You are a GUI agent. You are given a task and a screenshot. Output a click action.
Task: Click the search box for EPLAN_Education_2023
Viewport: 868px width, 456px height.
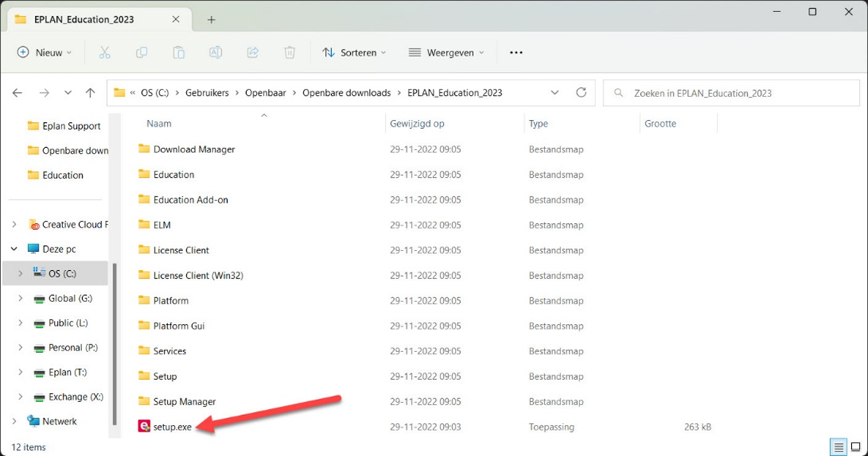point(731,93)
